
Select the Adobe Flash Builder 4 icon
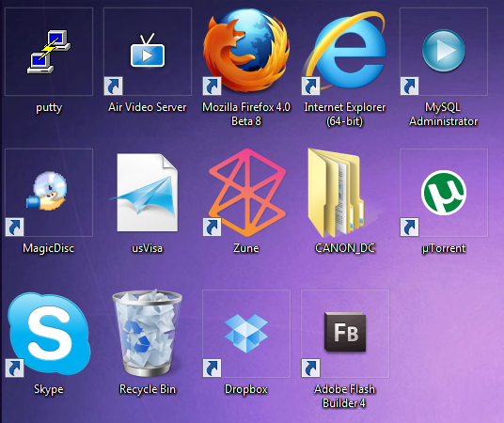[x=345, y=333]
